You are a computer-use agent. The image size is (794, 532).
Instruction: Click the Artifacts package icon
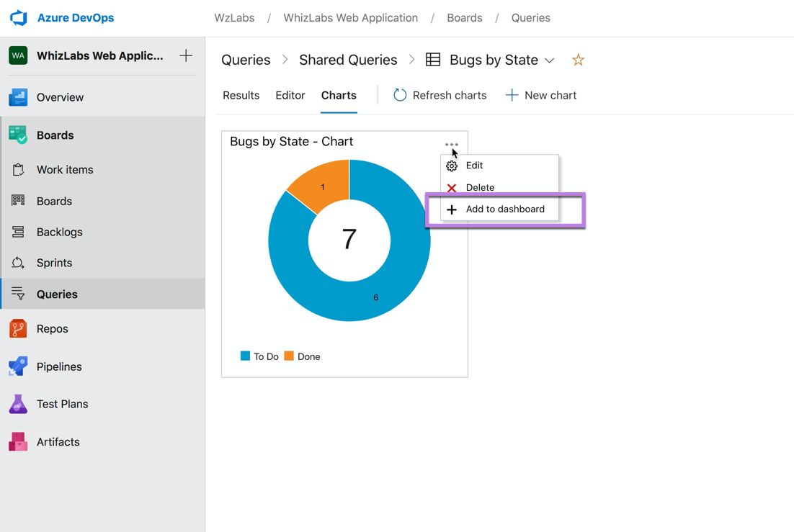(x=18, y=441)
